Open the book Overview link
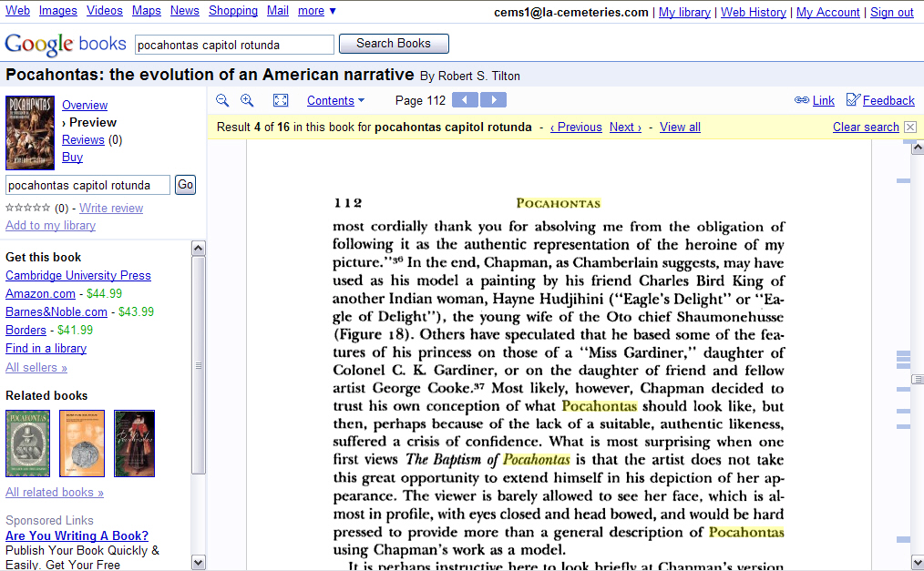Viewport: 924px width, 571px height. (85, 105)
